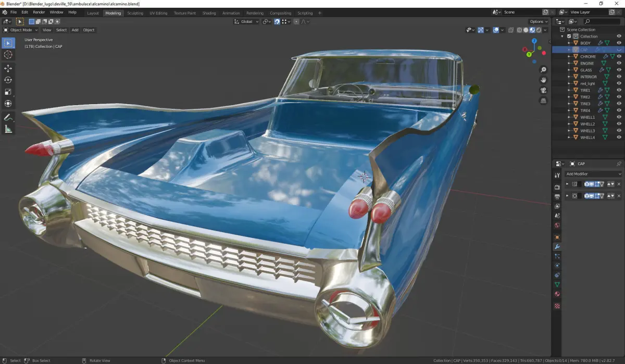
Task: Switch to the Sculpting workspace tab
Action: click(x=135, y=13)
